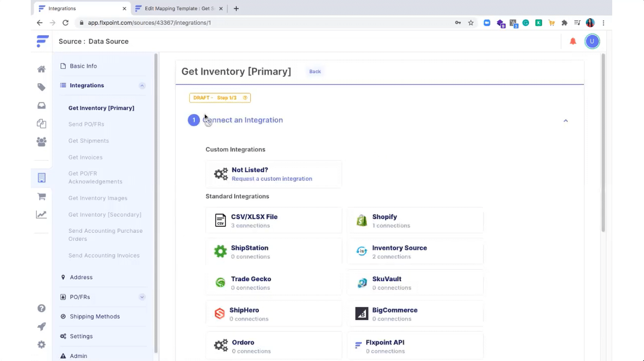
Task: Open the help question mark icon
Action: (x=41, y=308)
